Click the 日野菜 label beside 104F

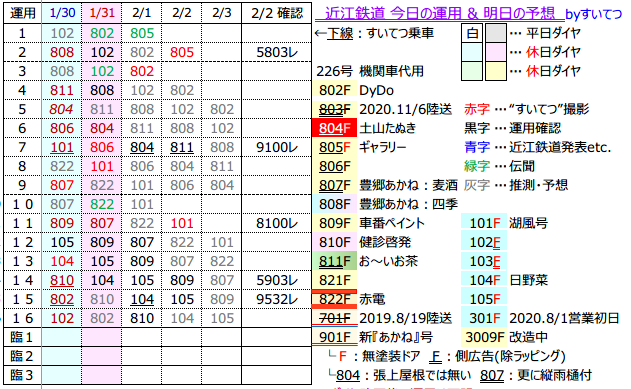point(528,280)
